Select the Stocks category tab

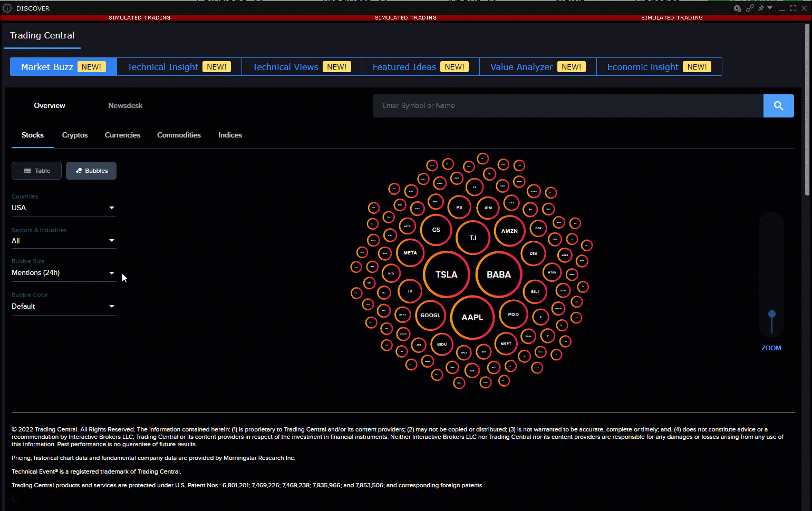[x=33, y=135]
